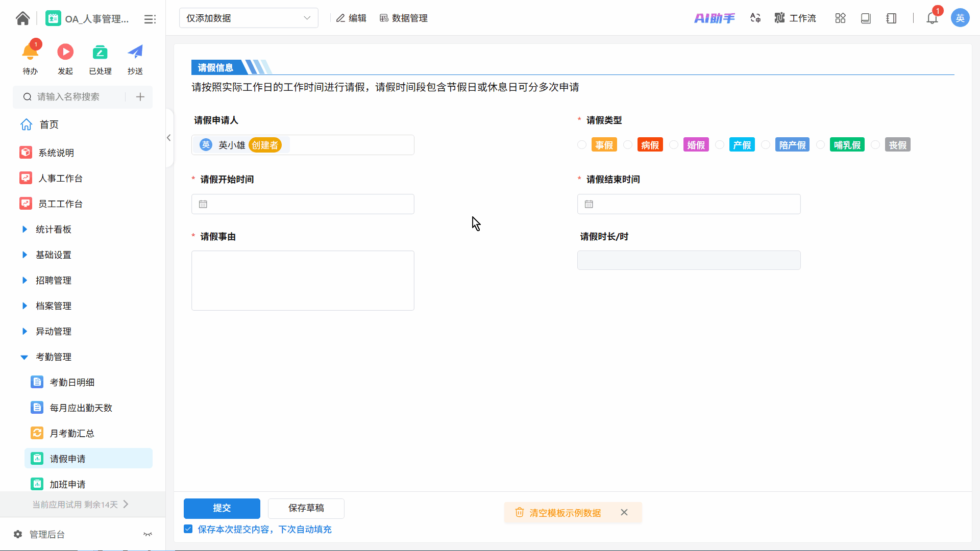Click the green 哺乳假 color tag
The width and height of the screenshot is (980, 551).
pyautogui.click(x=847, y=145)
